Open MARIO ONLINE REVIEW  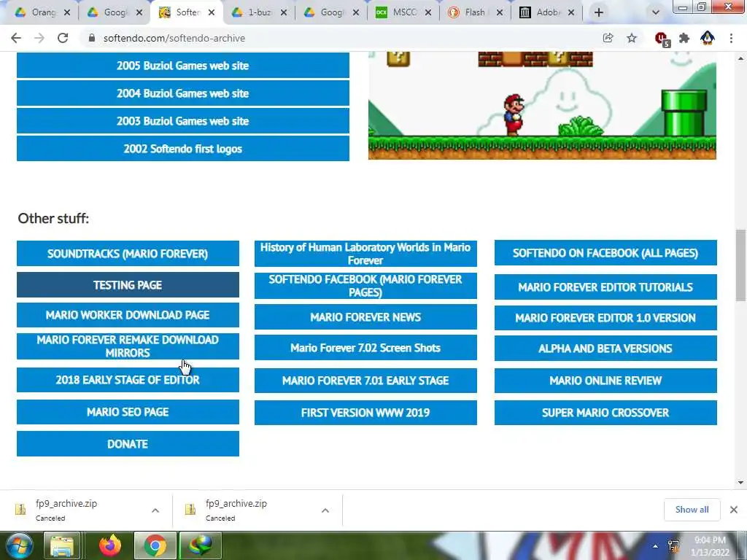[605, 381]
